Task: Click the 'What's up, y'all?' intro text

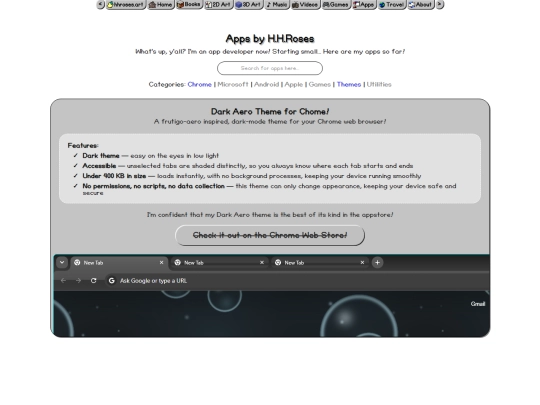Action: click(x=270, y=52)
